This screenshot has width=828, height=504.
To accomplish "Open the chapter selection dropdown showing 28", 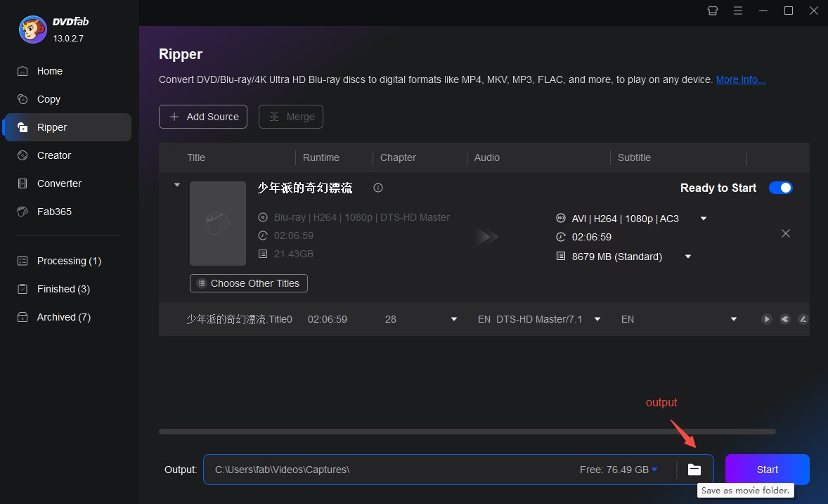I will coord(454,319).
